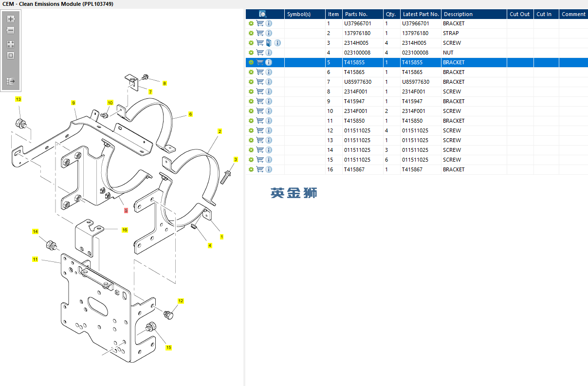Open the blue book icon for item 3
The width and height of the screenshot is (588, 386).
[269, 43]
